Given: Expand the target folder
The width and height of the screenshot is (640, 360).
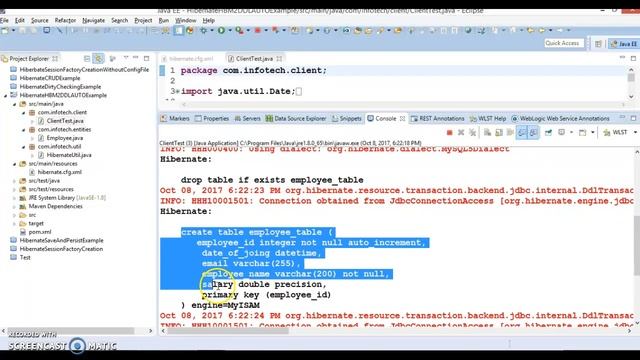Looking at the screenshot, I should pos(15,224).
